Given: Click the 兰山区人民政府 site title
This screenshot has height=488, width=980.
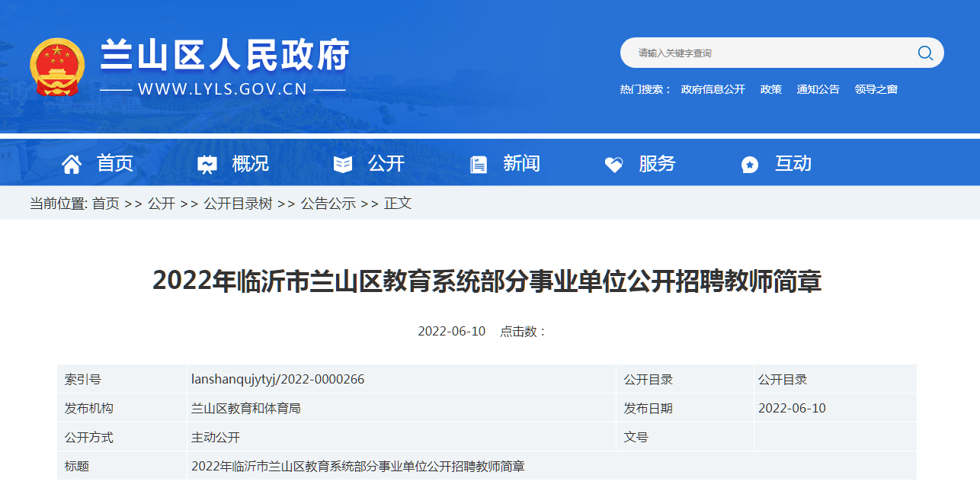Looking at the screenshot, I should click(x=226, y=55).
